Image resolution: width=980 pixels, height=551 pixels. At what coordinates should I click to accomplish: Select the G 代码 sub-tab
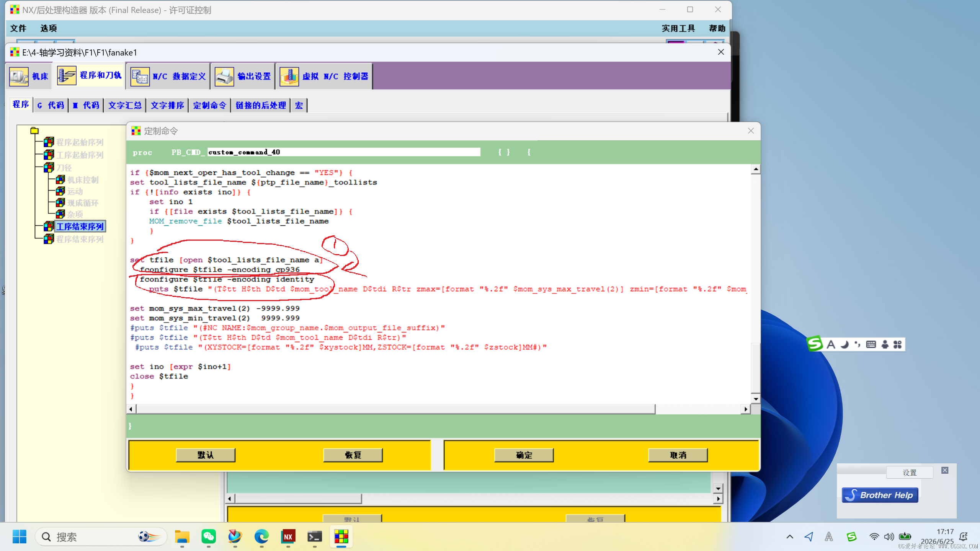tap(51, 105)
